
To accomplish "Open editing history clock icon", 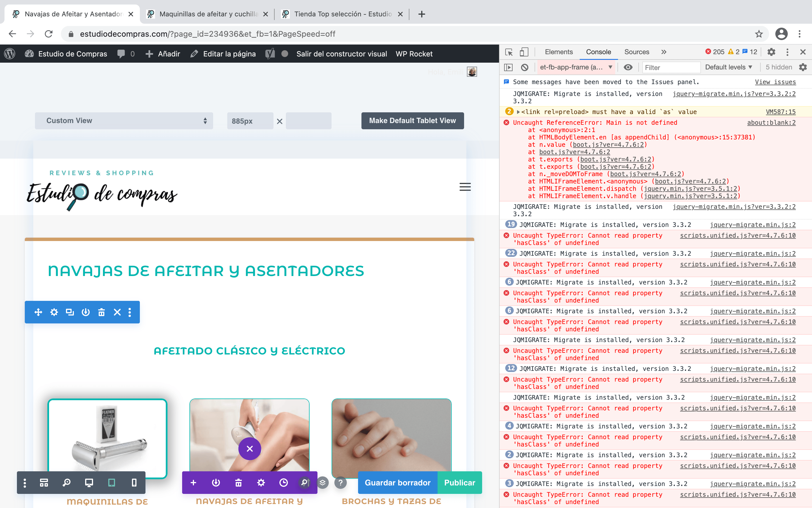I will click(x=284, y=483).
